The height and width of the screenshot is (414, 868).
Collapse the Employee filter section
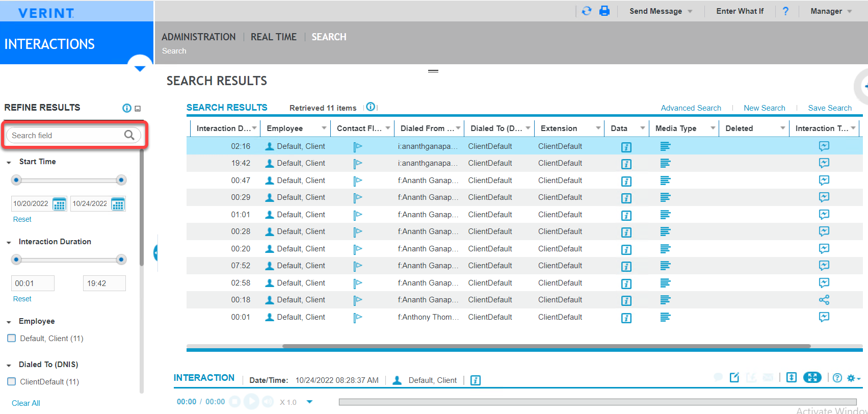pos(9,322)
